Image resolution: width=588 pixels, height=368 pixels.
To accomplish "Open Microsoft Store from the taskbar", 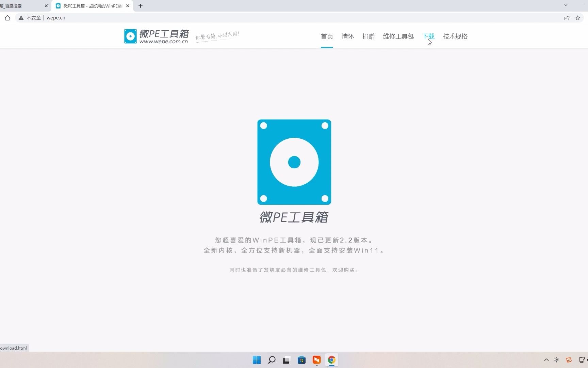I will [301, 360].
